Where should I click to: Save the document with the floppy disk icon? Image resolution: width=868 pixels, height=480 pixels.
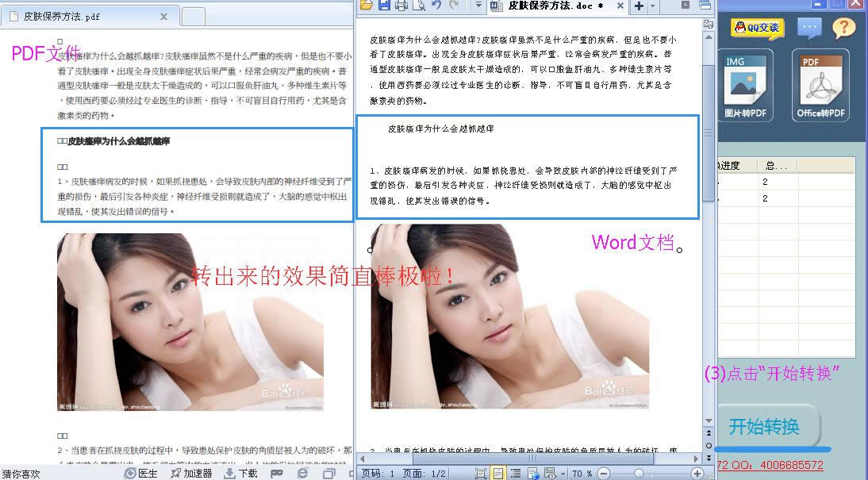tap(384, 5)
